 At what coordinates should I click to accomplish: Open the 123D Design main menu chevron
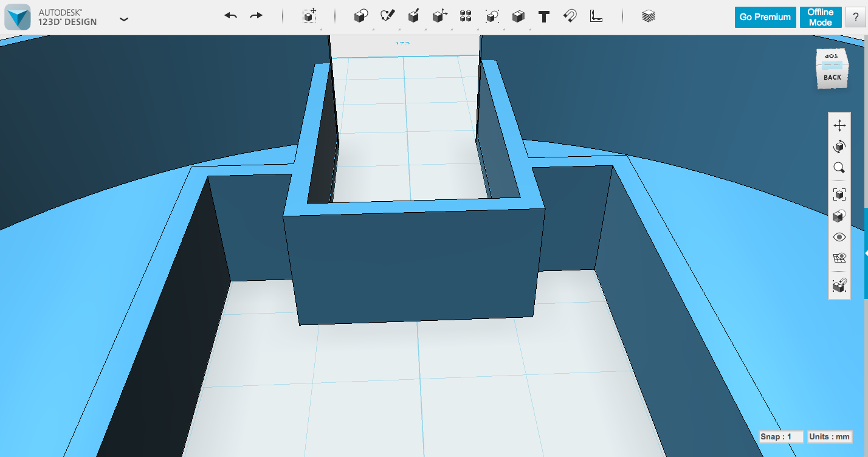coord(123,19)
